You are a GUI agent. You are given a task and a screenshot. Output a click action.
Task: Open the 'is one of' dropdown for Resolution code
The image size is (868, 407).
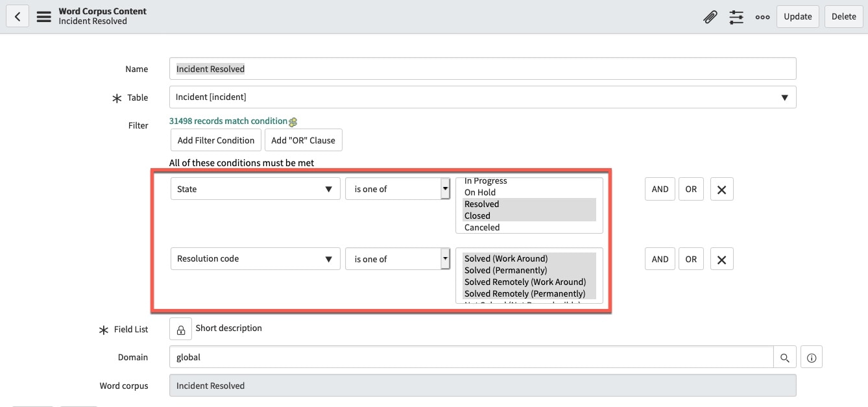(x=445, y=258)
